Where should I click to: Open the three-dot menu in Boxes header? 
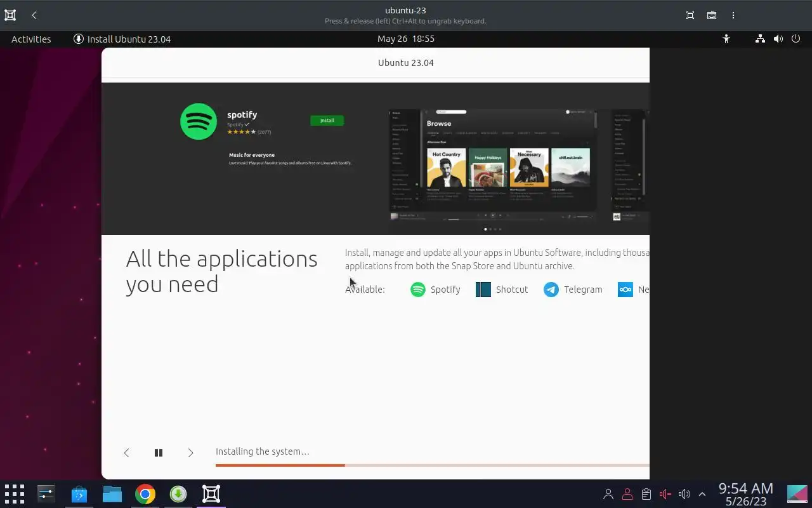tap(733, 15)
